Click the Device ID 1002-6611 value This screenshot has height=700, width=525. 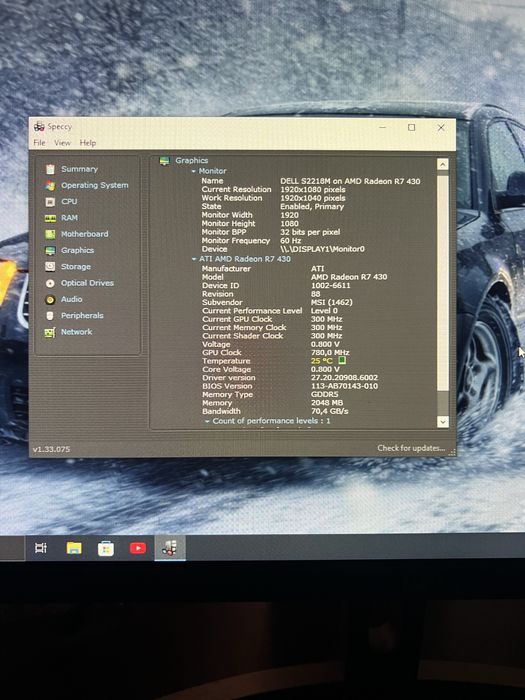click(x=330, y=285)
